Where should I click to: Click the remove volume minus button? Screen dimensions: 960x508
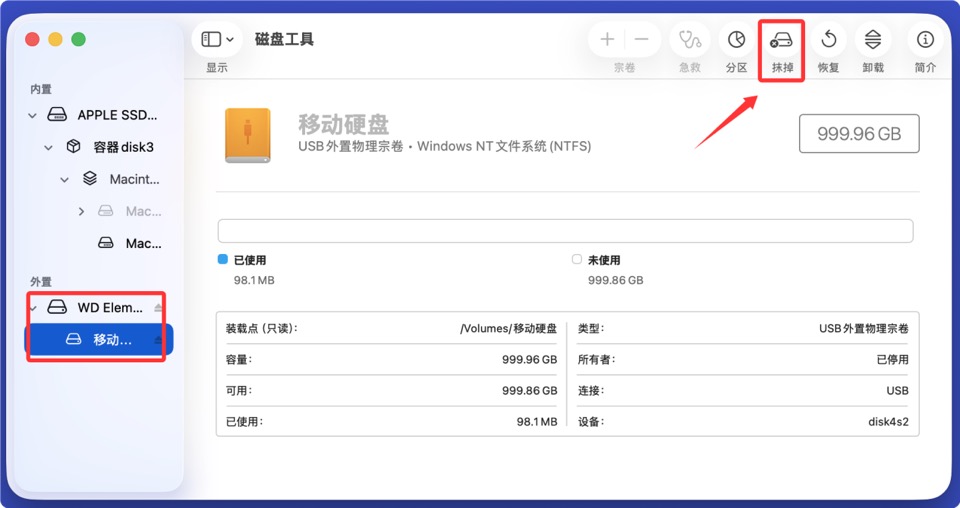[642, 40]
